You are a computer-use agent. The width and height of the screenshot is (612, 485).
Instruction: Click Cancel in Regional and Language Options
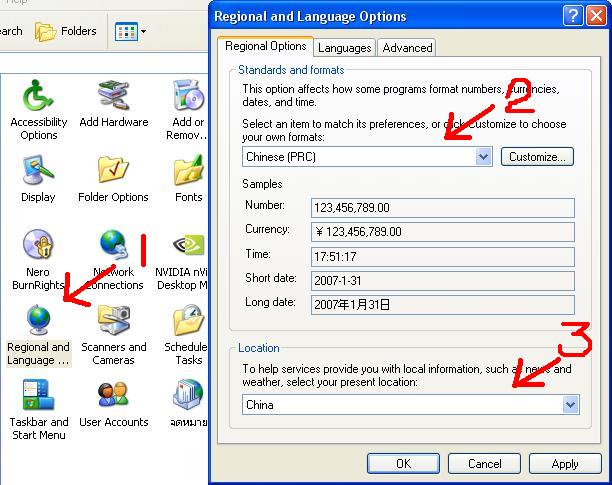(x=484, y=464)
